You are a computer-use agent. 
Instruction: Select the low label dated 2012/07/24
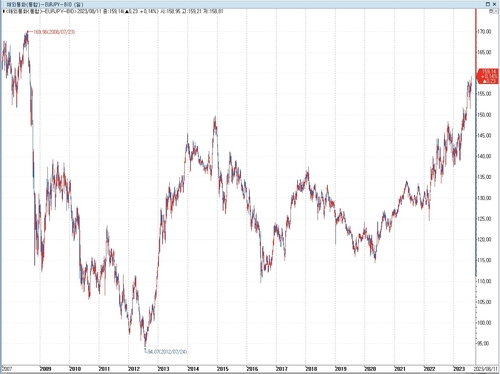[x=168, y=352]
